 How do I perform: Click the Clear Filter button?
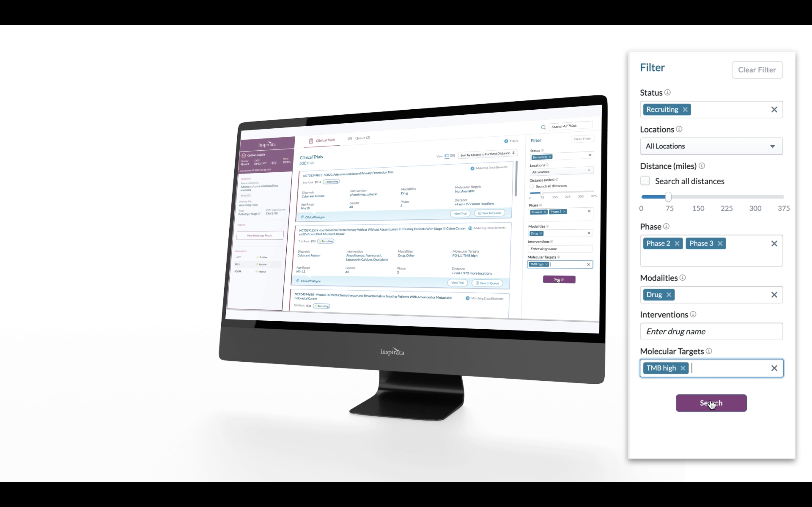pos(756,70)
